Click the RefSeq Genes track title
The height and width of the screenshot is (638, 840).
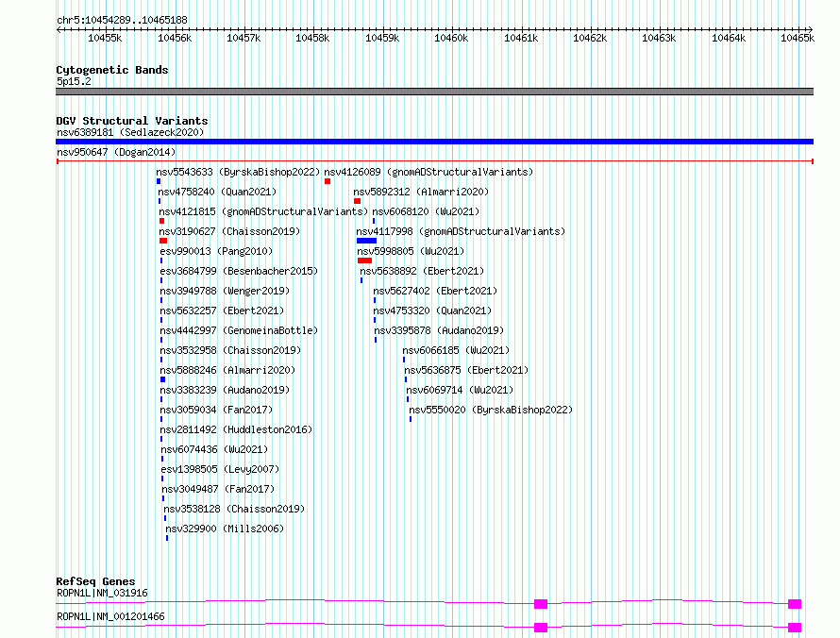click(95, 581)
